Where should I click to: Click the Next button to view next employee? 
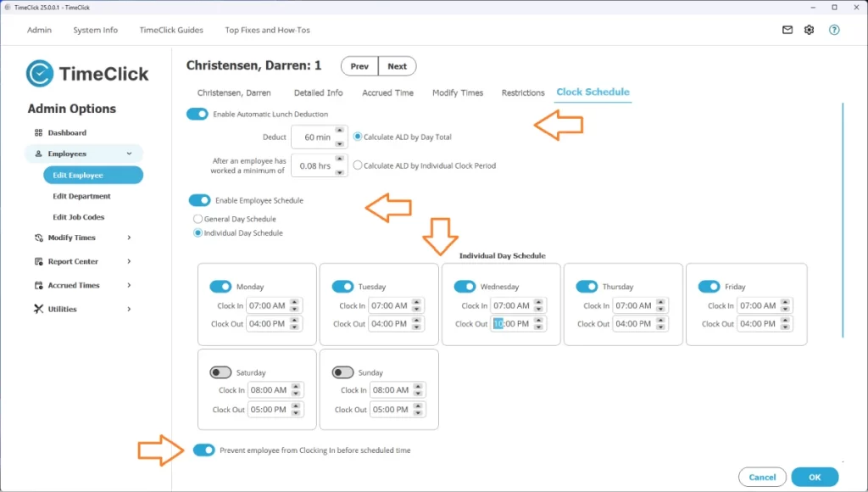pyautogui.click(x=397, y=65)
